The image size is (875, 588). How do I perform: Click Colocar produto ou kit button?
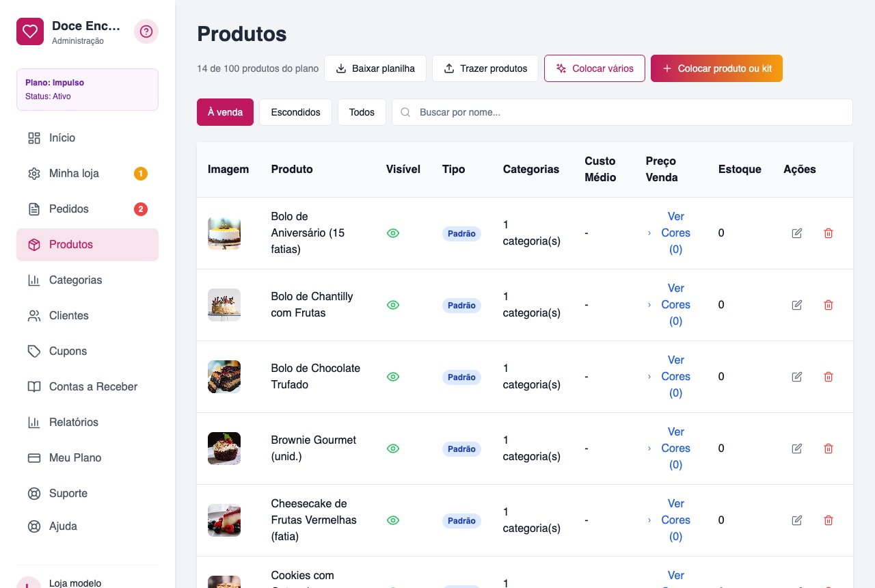click(x=716, y=68)
